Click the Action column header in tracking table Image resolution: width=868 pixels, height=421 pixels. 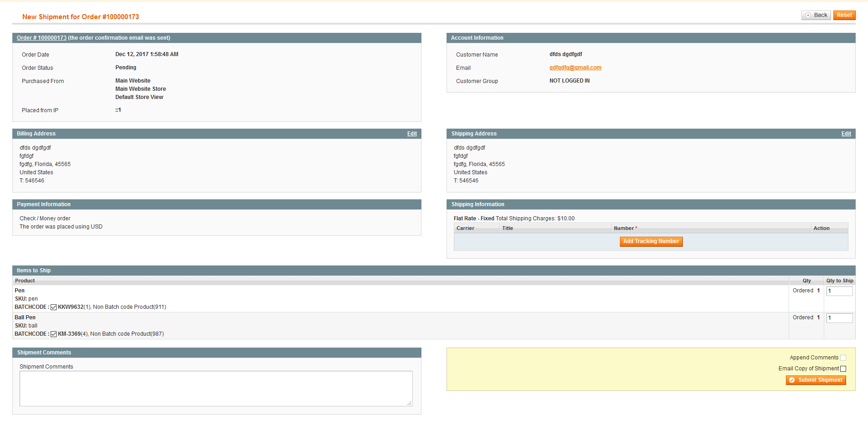821,228
